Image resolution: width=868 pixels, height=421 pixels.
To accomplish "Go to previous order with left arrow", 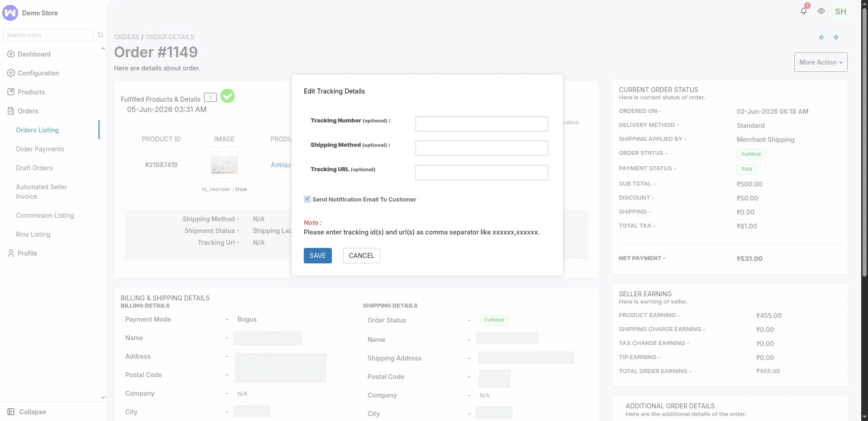I will point(821,37).
